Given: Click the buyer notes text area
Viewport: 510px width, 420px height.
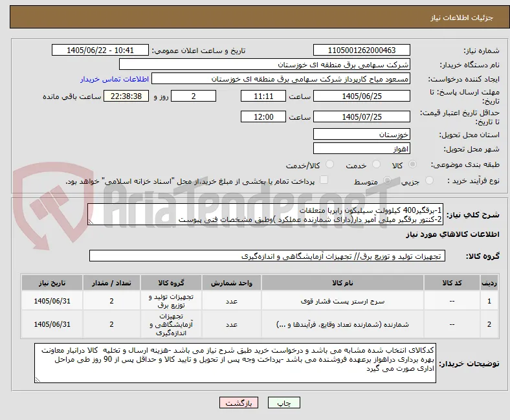Looking at the screenshot, I should (235, 363).
